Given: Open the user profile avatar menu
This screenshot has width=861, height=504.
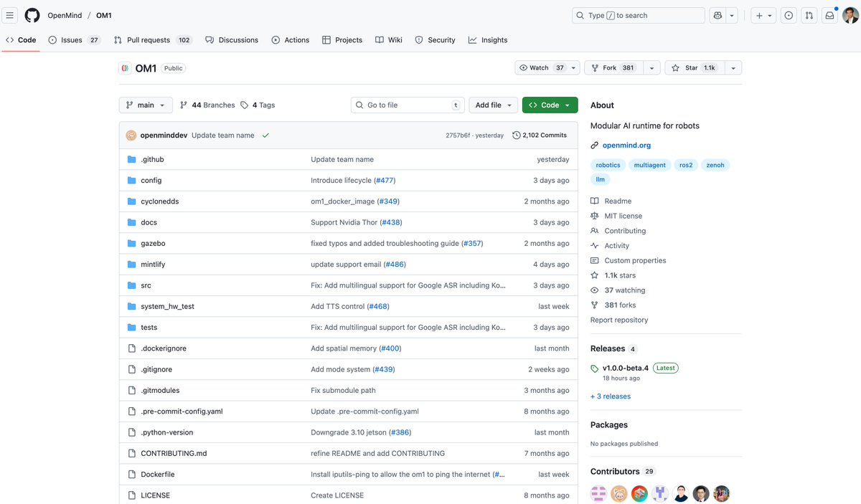Looking at the screenshot, I should [x=850, y=15].
